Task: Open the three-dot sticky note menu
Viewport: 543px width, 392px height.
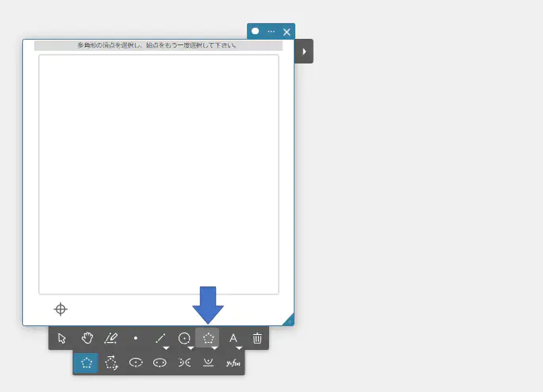Action: pos(271,32)
